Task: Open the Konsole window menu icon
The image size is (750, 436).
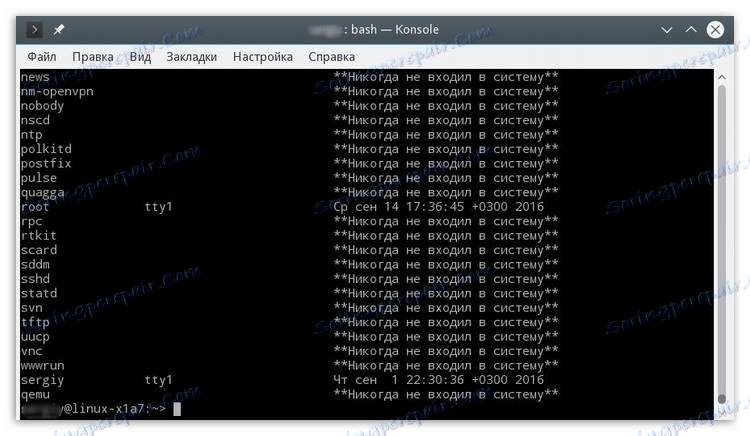Action: click(x=34, y=30)
